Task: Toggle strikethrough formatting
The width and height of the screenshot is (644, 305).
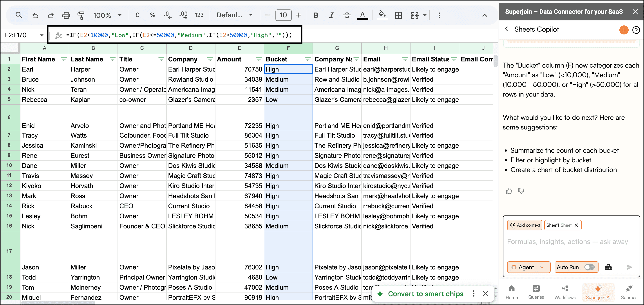Action: point(347,16)
